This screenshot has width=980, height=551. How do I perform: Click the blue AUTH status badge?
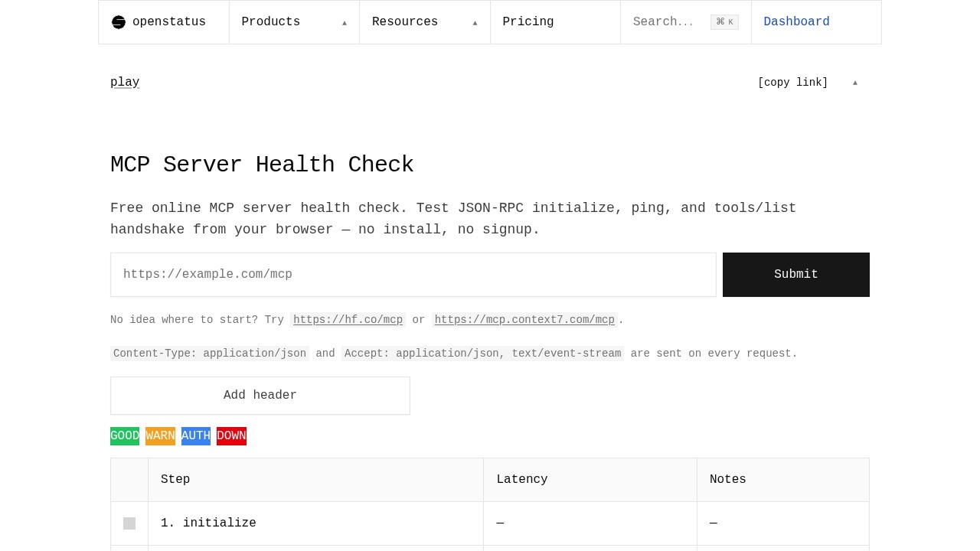click(196, 436)
